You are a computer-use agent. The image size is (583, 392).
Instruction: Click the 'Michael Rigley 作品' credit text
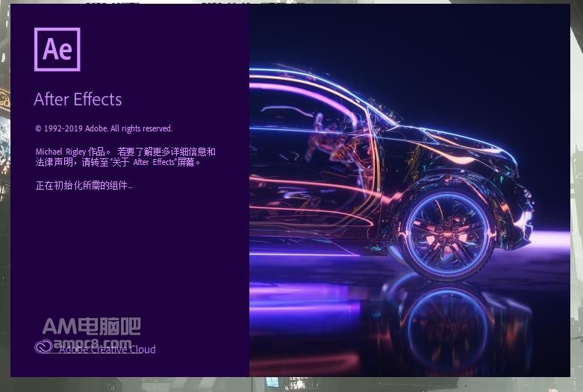coord(73,152)
